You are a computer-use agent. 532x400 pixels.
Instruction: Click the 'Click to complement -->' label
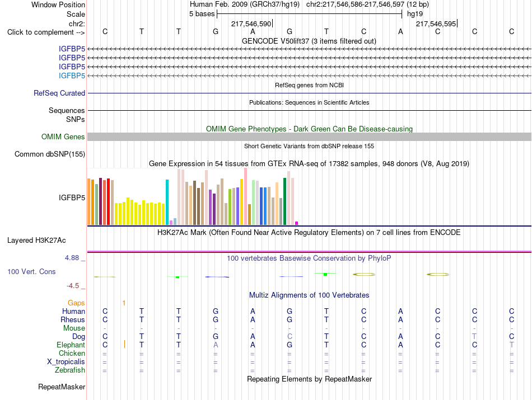pos(46,32)
